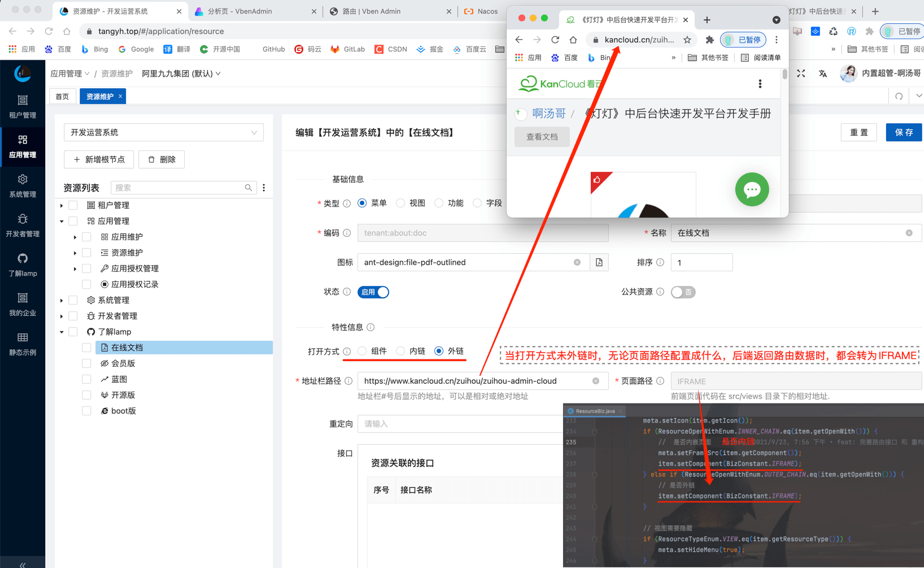Open the 开发运营系统 dropdown
The height and width of the screenshot is (568, 924).
point(164,132)
